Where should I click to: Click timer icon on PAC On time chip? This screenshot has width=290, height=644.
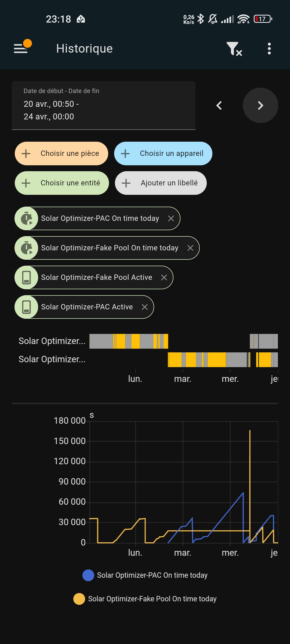tap(27, 218)
